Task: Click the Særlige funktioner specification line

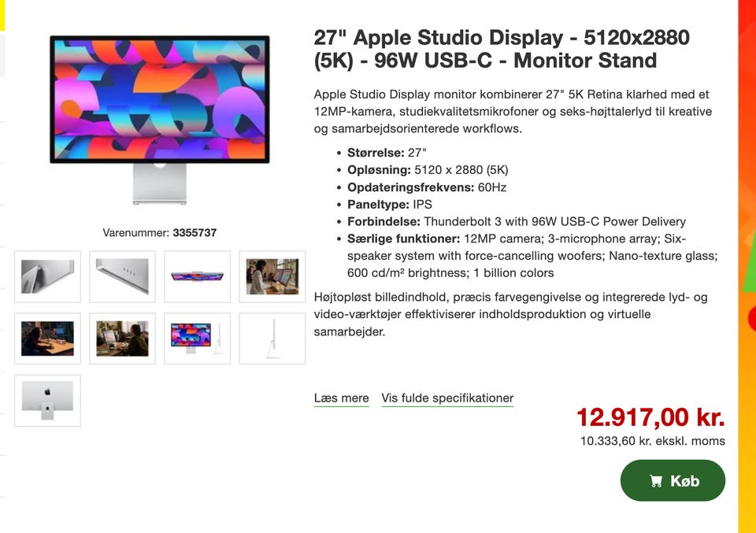Action: 532,256
